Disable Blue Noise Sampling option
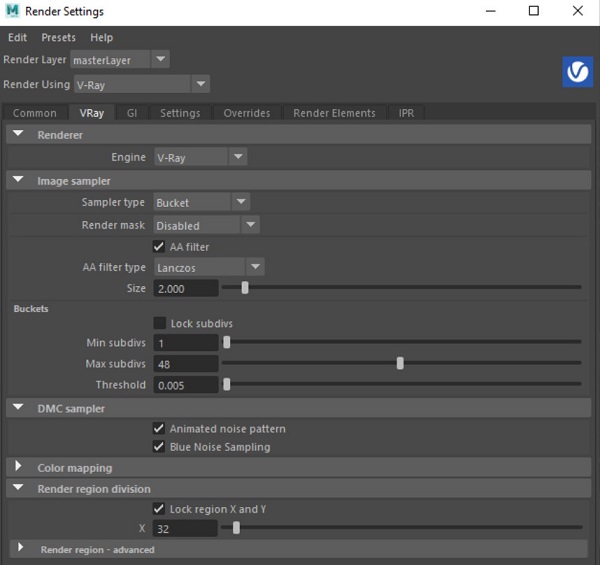This screenshot has height=565, width=600. [159, 446]
